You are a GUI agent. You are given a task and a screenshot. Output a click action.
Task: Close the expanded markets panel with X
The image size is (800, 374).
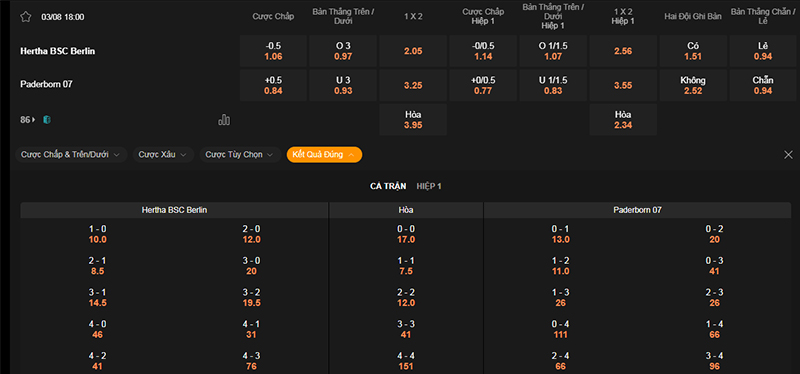click(788, 155)
